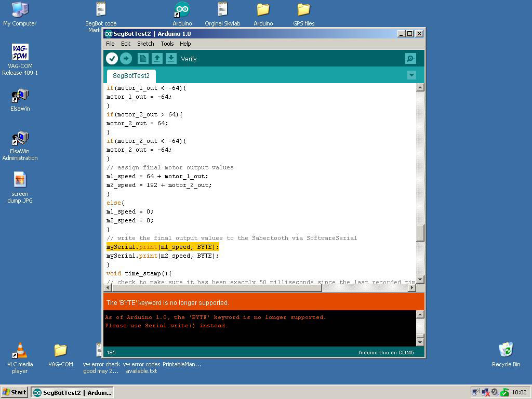Click the volume speaker tray icon
The height and width of the screenshot is (399, 532).
pos(495,392)
